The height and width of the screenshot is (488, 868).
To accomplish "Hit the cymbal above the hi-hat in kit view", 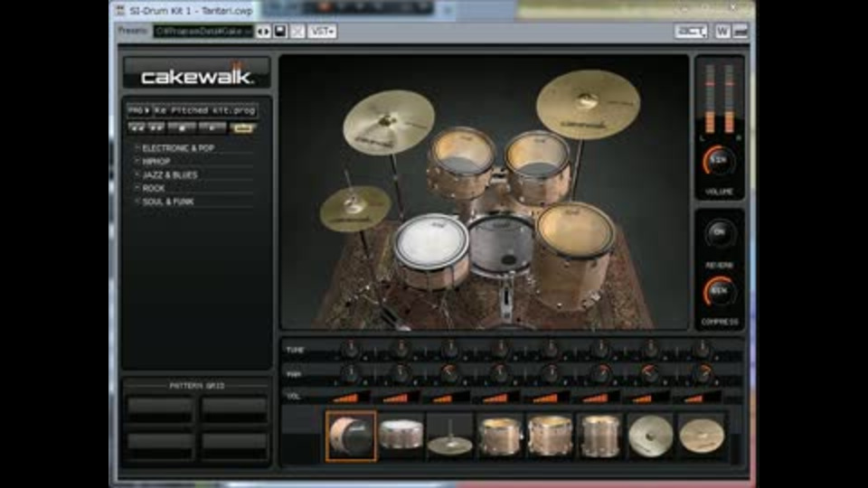I will [x=389, y=122].
